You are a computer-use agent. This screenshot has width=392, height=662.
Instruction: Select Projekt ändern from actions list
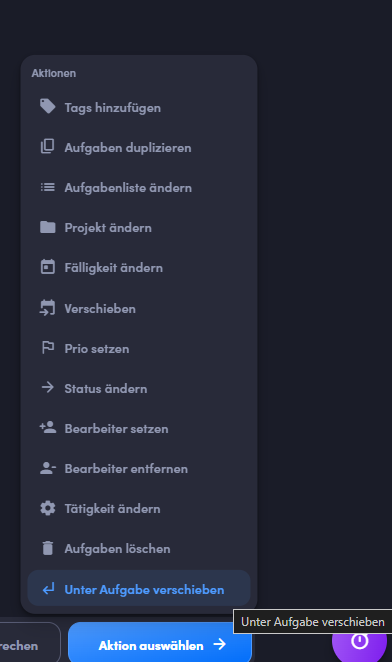click(139, 228)
